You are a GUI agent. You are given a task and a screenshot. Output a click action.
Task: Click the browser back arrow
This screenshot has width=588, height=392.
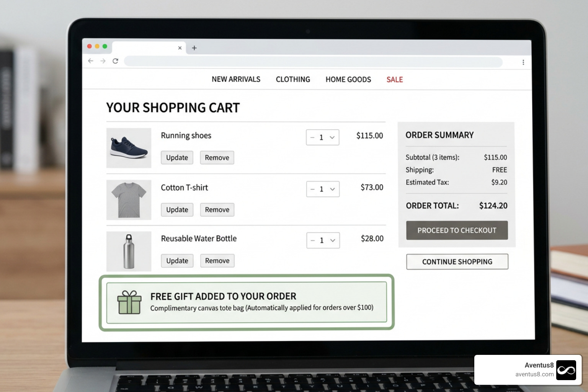tap(91, 61)
